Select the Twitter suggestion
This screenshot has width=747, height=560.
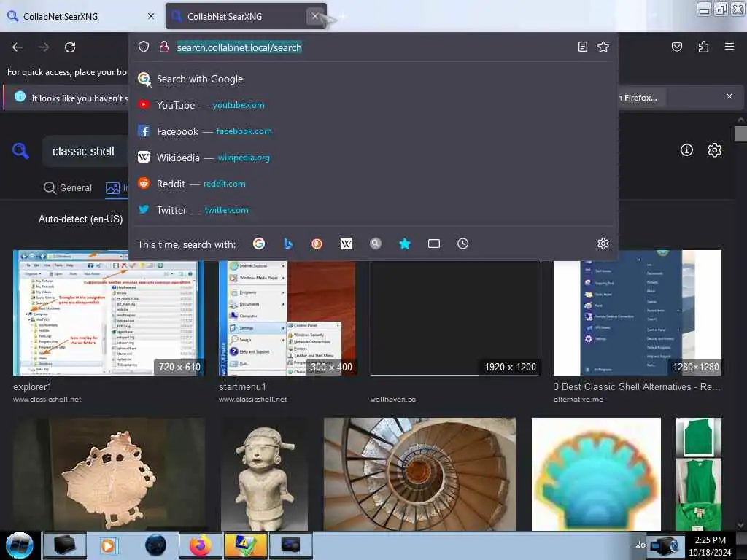click(373, 209)
